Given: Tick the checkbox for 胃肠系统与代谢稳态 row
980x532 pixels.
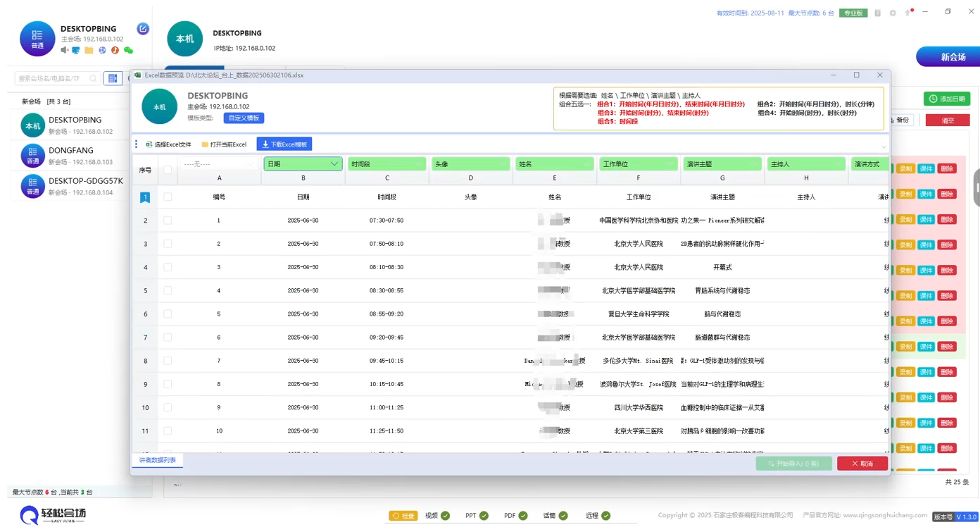Looking at the screenshot, I should coord(168,290).
